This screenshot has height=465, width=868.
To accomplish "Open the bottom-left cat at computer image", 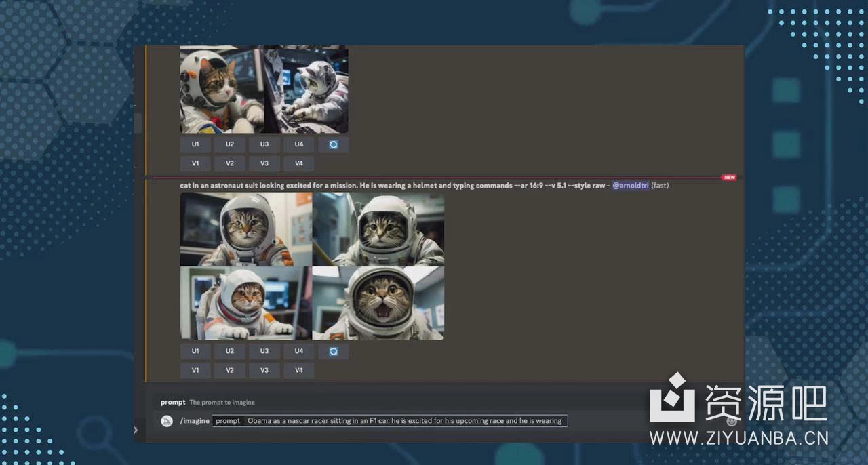I will 246,303.
